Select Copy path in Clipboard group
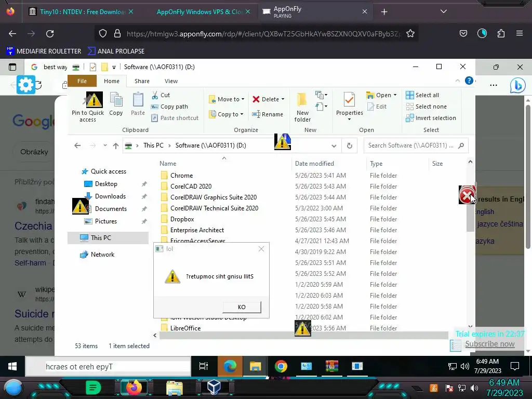Viewport: 532px width, 399px height. point(170,107)
